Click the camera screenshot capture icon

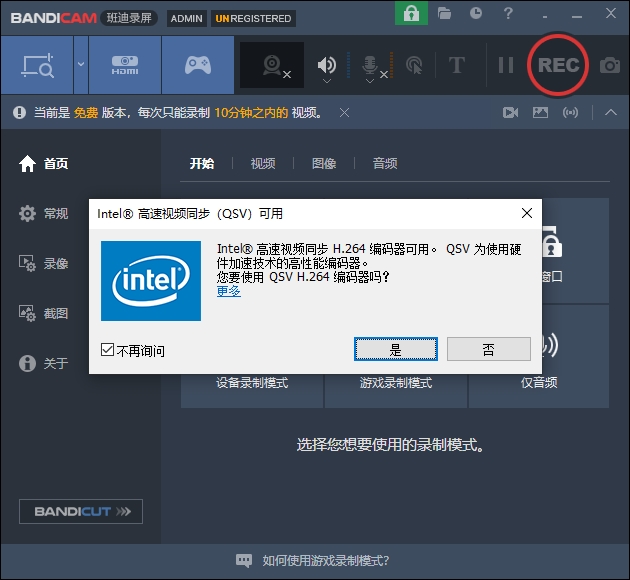pyautogui.click(x=609, y=66)
